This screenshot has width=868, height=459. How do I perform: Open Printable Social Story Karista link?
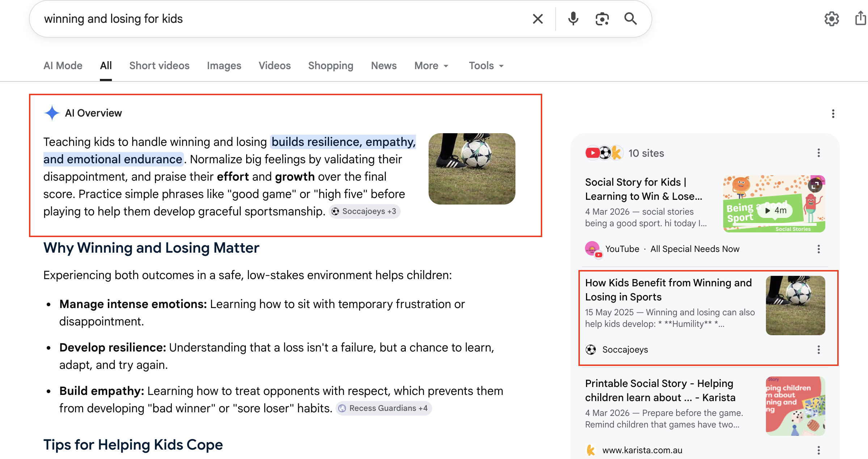660,390
